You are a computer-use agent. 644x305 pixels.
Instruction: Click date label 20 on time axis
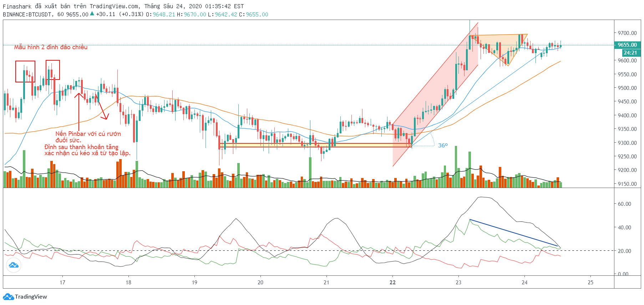click(x=260, y=283)
